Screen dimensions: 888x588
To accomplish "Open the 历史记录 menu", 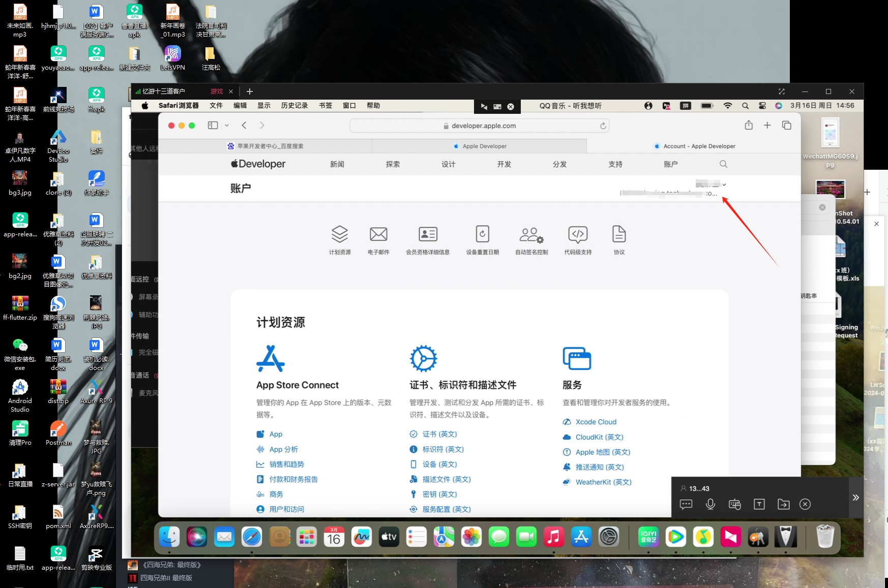I will click(294, 106).
